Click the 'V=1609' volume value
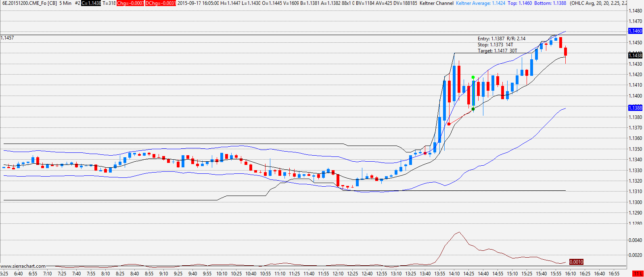The width and height of the screenshot is (644, 277). [x=292, y=3]
